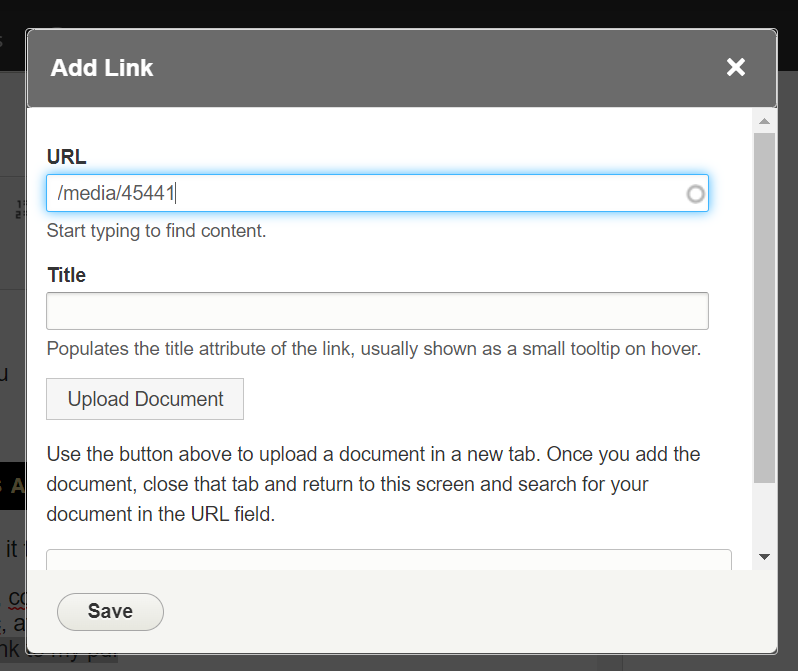
Task: Click the upload instructions paragraph
Action: point(373,485)
